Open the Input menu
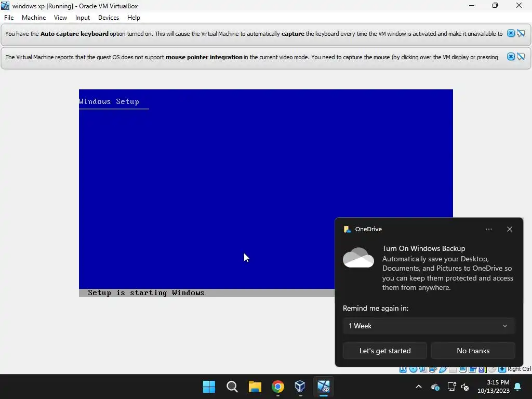This screenshot has width=532, height=399. (83, 18)
